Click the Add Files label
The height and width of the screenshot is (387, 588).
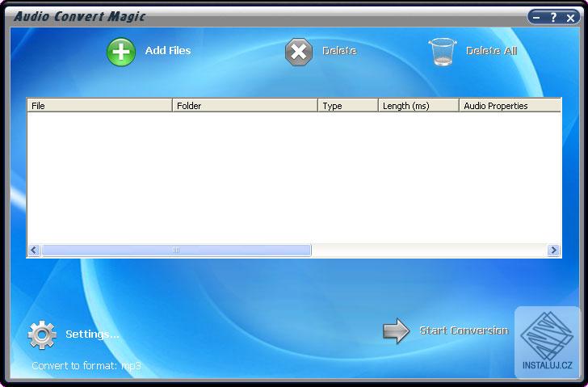[x=168, y=50]
